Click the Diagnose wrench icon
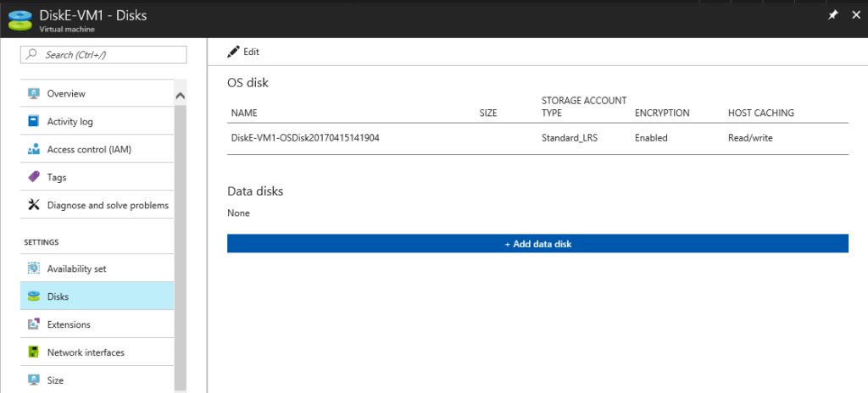Viewport: 868px width, 393px height. pyautogui.click(x=33, y=205)
